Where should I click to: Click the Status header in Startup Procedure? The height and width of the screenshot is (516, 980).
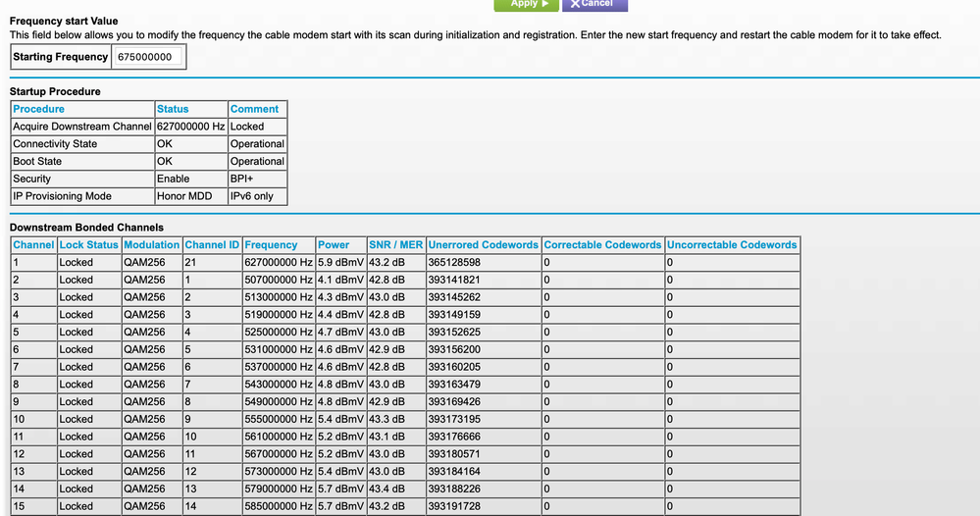point(173,109)
